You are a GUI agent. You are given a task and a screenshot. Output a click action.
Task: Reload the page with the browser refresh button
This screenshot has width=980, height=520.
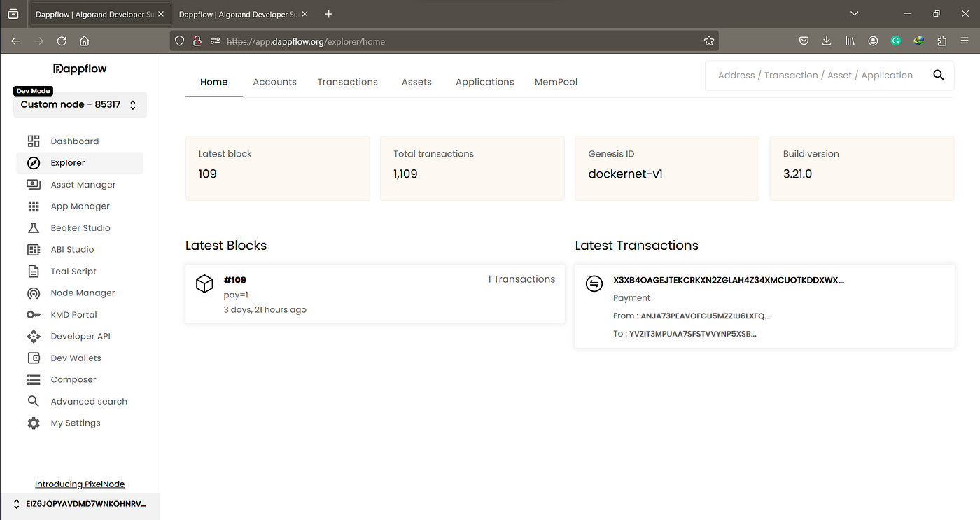[62, 41]
